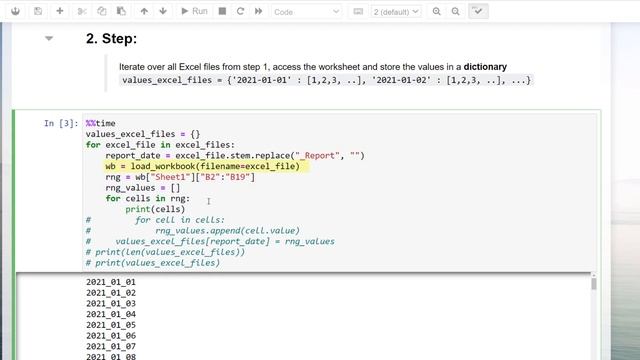
Task: Click the zoom in magnifier icon
Action: (x=436, y=11)
